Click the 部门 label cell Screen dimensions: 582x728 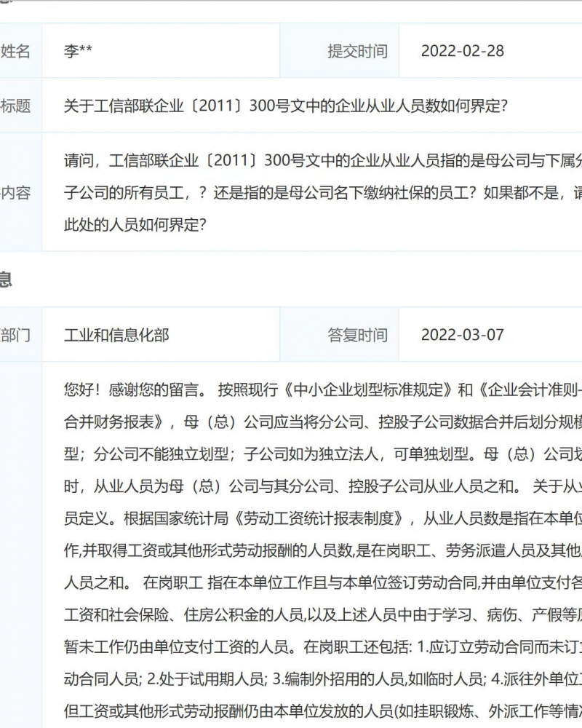pyautogui.click(x=21, y=335)
